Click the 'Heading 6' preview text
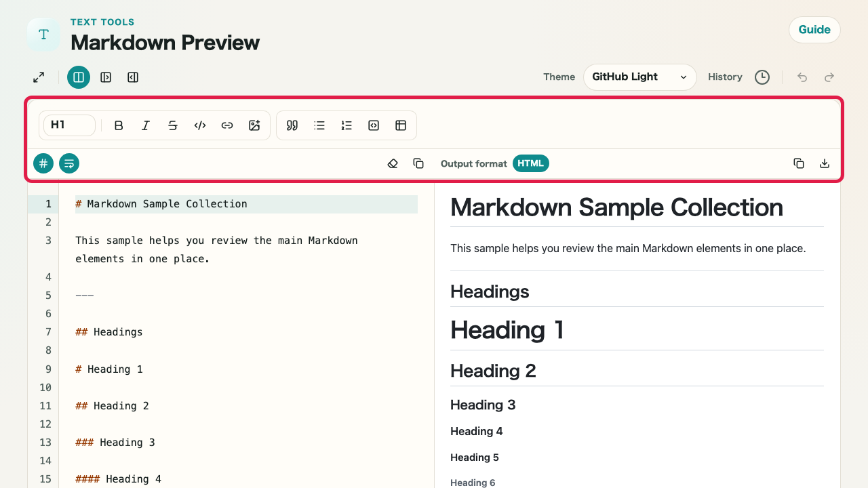Viewport: 868px width, 488px height. [x=473, y=483]
